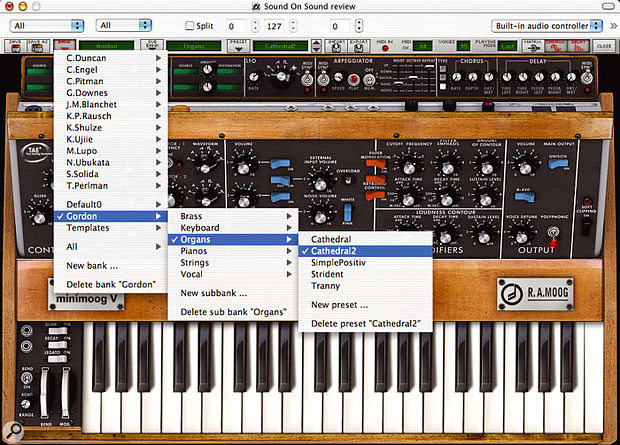620x445 pixels.
Task: Expand the Default0 bank submenu
Action: coord(111,205)
